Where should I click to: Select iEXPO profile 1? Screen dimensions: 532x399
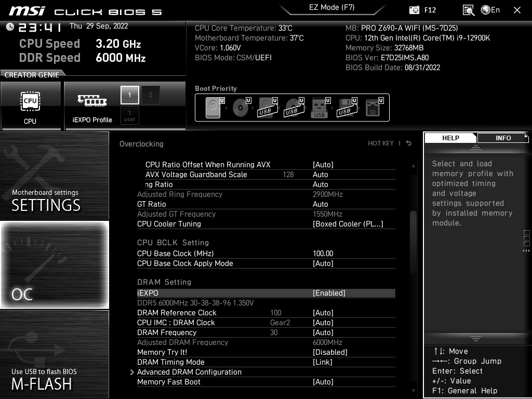pyautogui.click(x=129, y=95)
